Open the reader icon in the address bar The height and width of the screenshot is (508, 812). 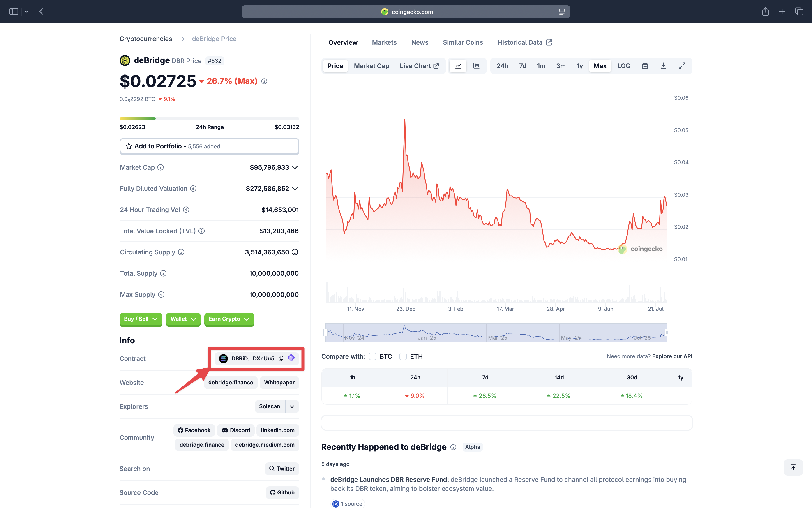(x=562, y=12)
